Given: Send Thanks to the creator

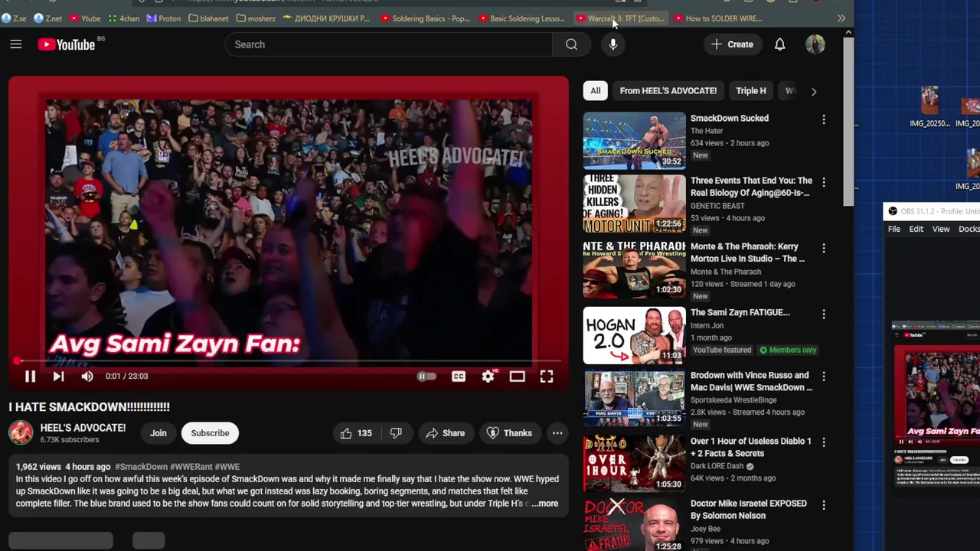Looking at the screenshot, I should click(509, 433).
